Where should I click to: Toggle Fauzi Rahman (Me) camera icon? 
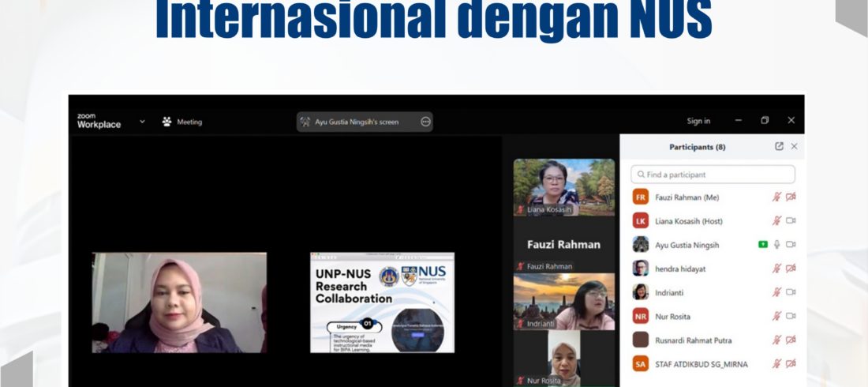[791, 197]
